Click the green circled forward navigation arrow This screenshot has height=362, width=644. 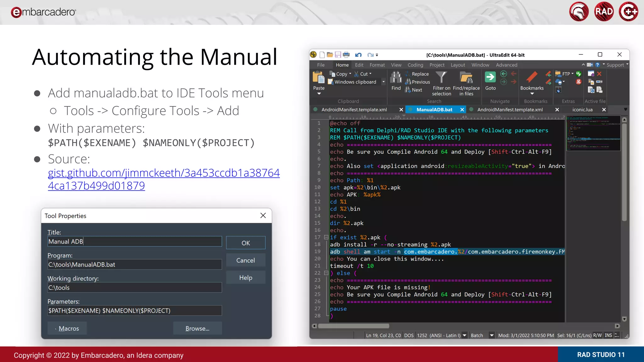(x=503, y=82)
